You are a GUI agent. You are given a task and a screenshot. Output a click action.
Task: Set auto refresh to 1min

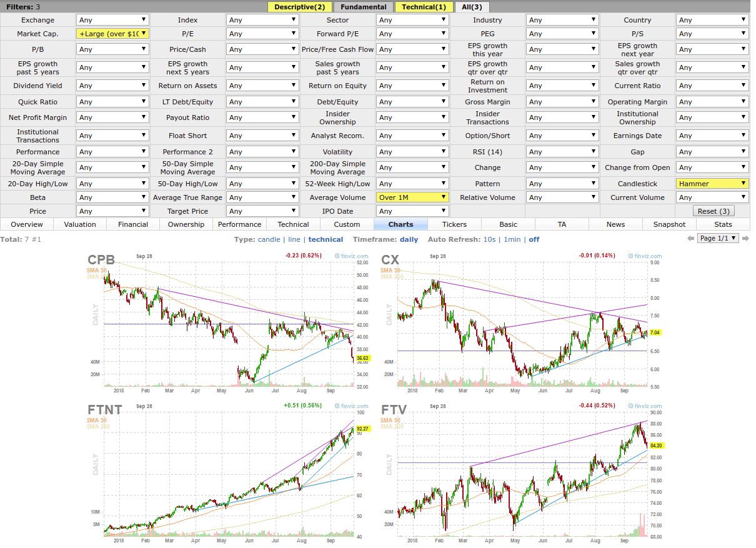512,239
